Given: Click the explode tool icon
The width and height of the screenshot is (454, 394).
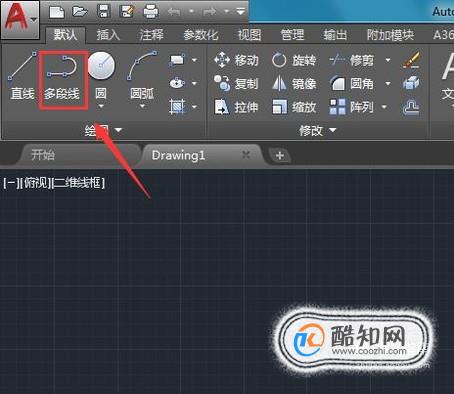Looking at the screenshot, I should coord(411,83).
